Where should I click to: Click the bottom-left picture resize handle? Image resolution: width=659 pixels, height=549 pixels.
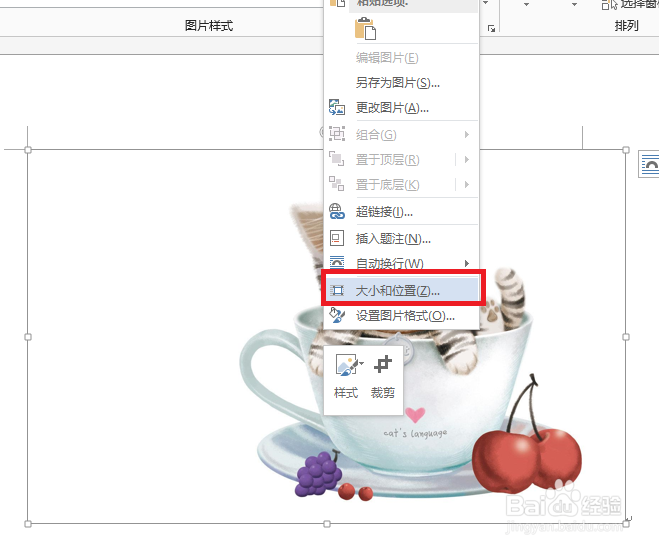(x=28, y=524)
